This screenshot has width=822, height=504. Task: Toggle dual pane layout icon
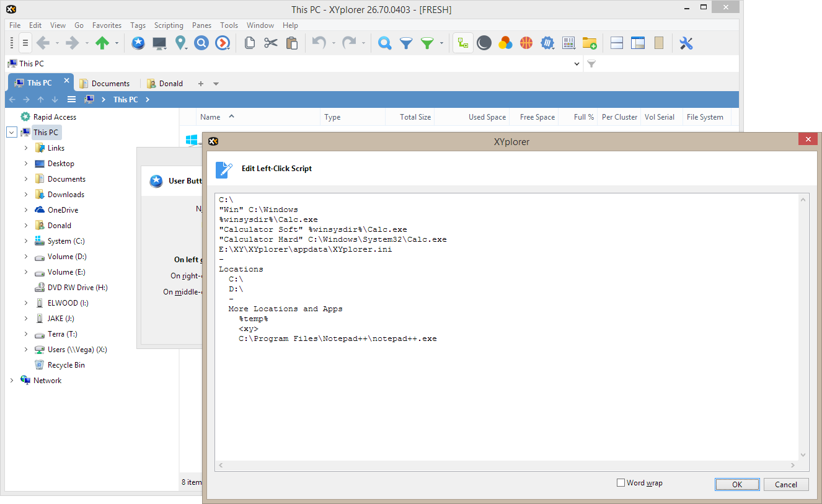coord(617,43)
